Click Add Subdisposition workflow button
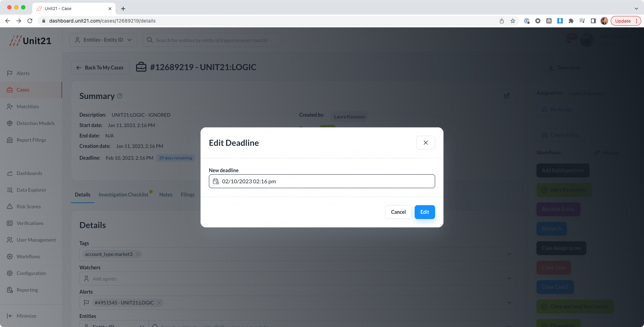 tap(563, 170)
